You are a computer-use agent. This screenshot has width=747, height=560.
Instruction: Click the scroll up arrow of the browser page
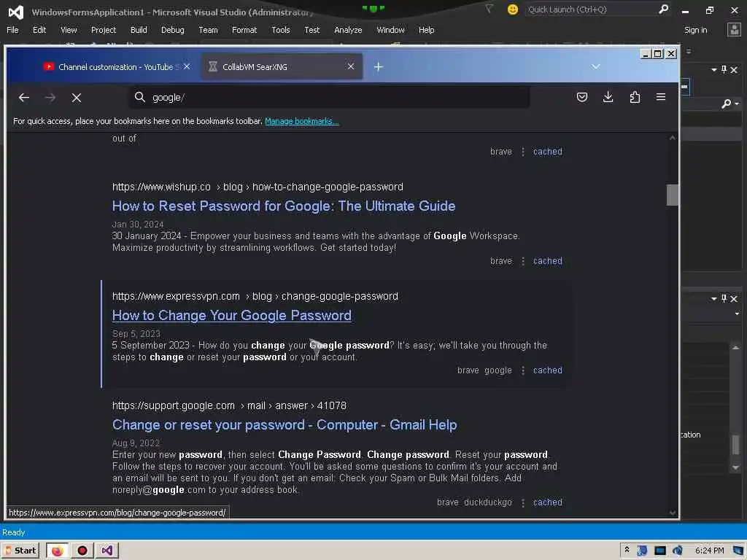click(x=672, y=138)
